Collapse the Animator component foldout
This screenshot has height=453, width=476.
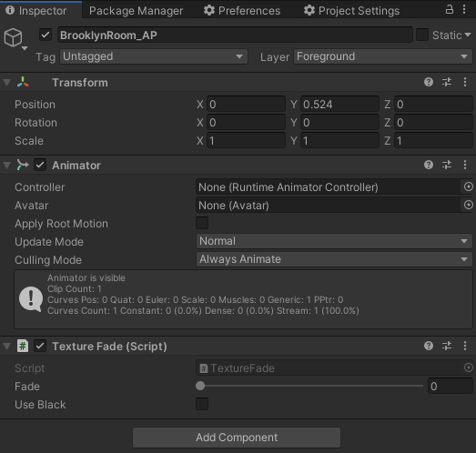click(x=7, y=166)
